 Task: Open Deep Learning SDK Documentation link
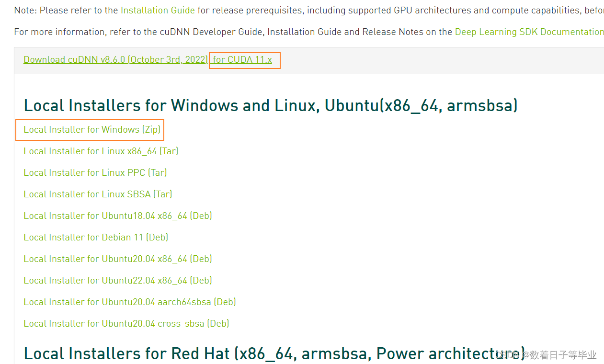coord(529,32)
